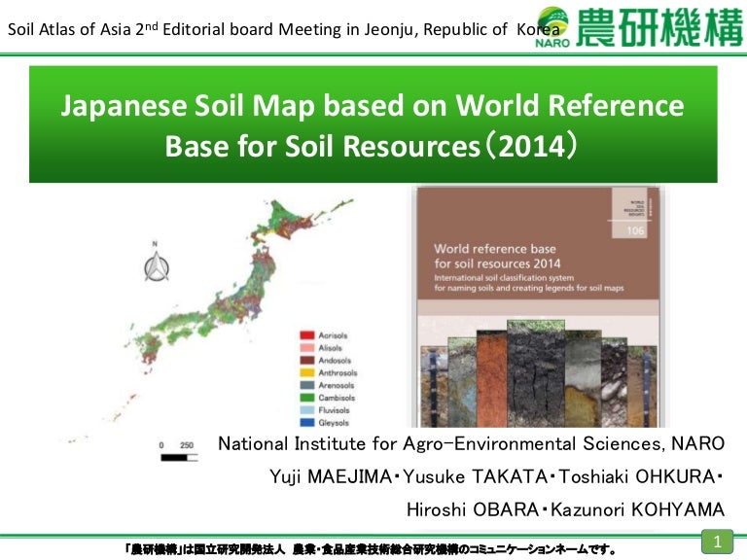Click the light blue Fluvisols legend swatch

(305, 411)
